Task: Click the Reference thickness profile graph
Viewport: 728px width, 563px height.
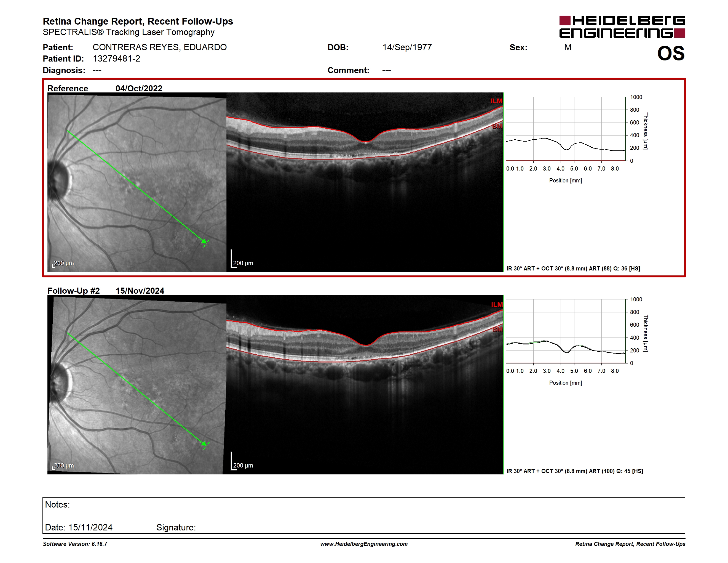Action: (566, 129)
